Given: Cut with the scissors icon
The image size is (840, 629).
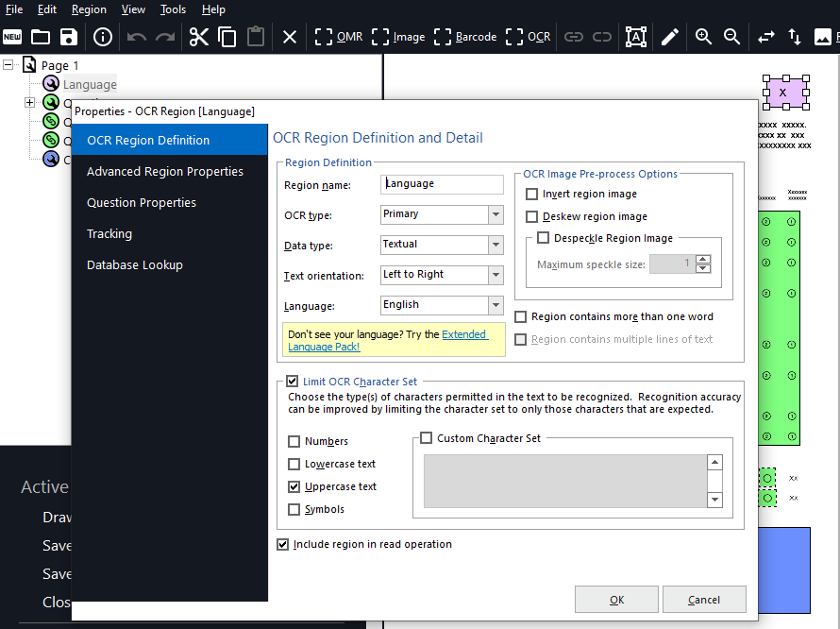Looking at the screenshot, I should [x=199, y=37].
